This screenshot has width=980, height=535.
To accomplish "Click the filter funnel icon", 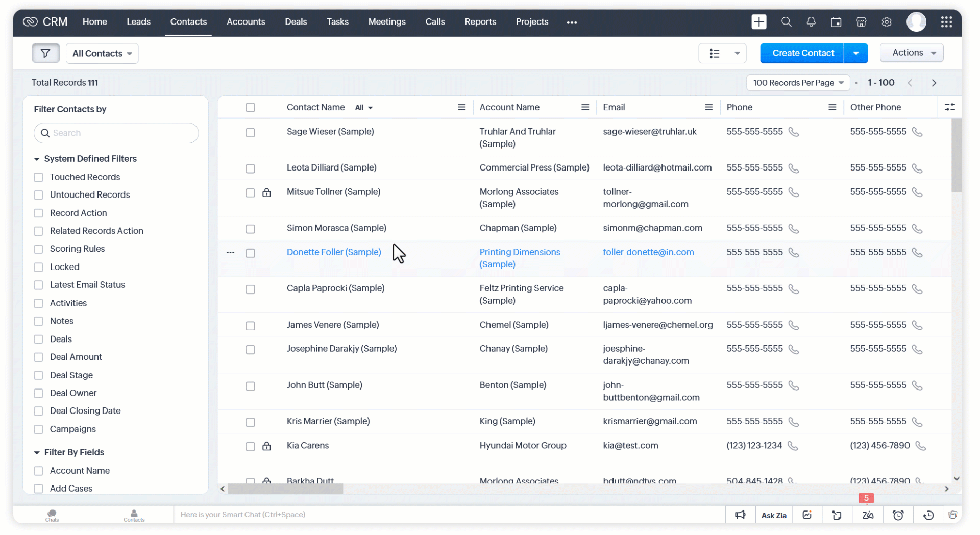I will (x=45, y=53).
